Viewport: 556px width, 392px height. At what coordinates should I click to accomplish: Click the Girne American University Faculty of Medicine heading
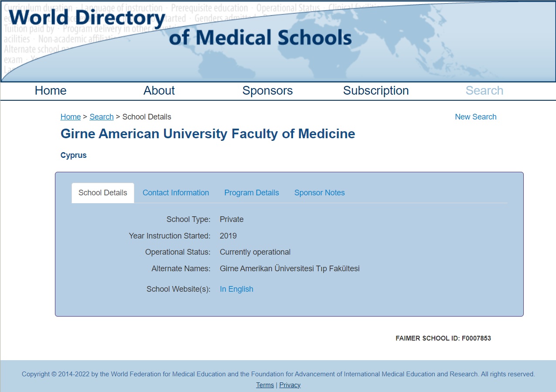tap(208, 134)
